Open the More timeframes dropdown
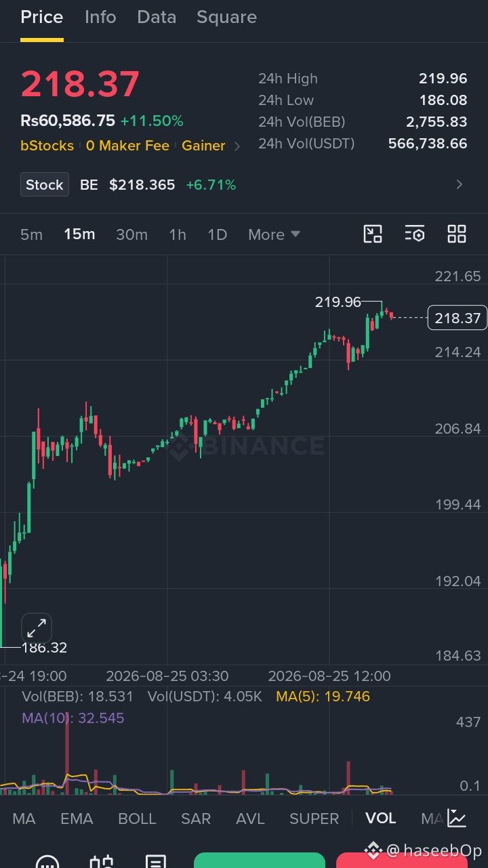 pos(274,234)
